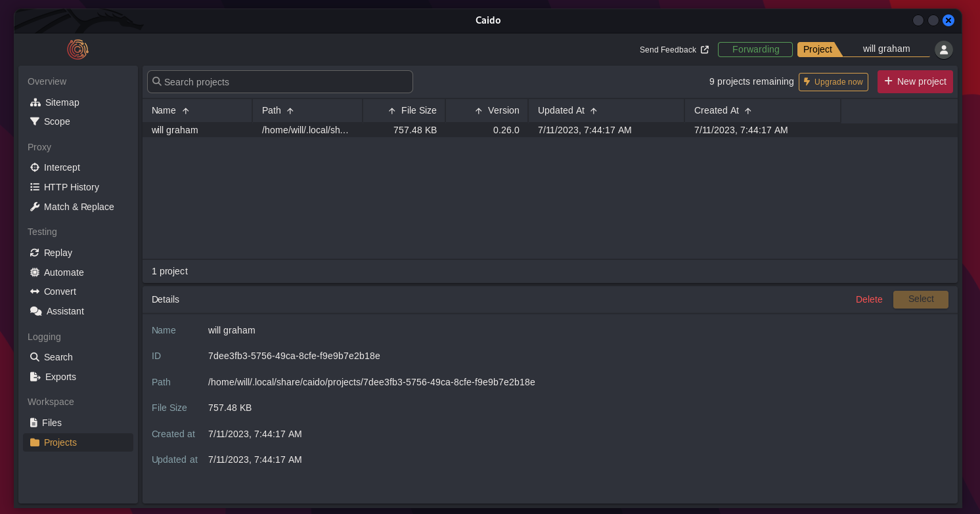Click the project ID value 7dee3fb3-5756…
The height and width of the screenshot is (514, 980).
pos(294,356)
